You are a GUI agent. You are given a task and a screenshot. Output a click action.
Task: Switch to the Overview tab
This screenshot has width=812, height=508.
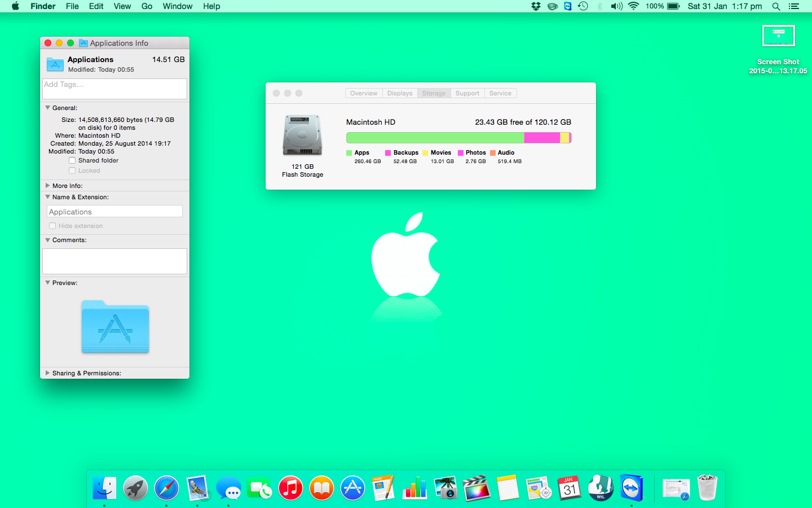coord(364,93)
